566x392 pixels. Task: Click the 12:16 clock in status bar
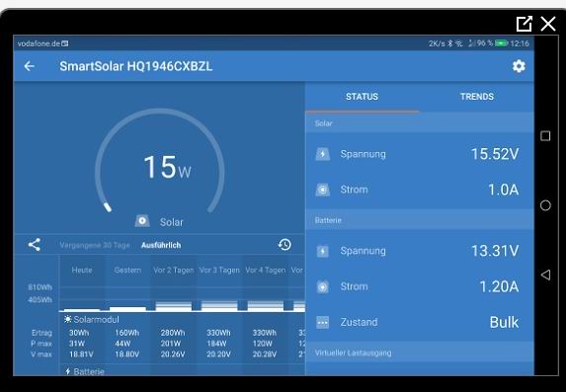click(520, 43)
